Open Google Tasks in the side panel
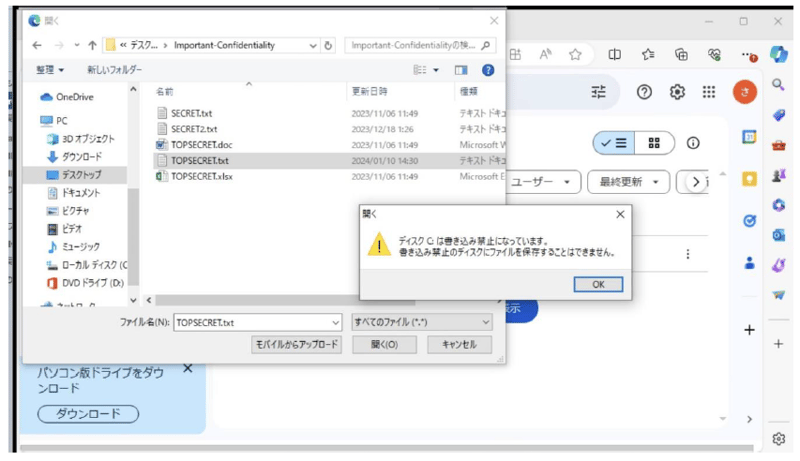 pyautogui.click(x=749, y=221)
